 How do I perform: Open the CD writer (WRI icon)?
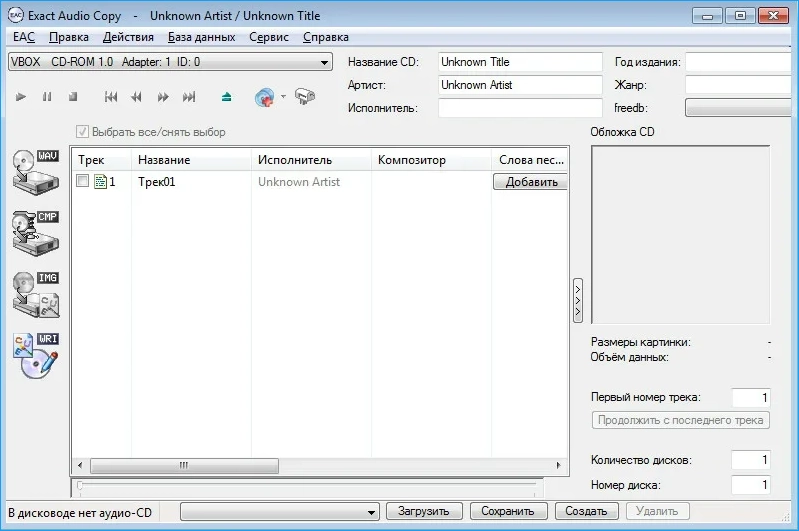[36, 356]
